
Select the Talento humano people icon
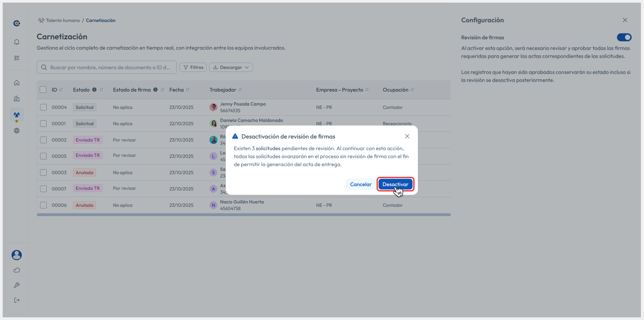[17, 115]
